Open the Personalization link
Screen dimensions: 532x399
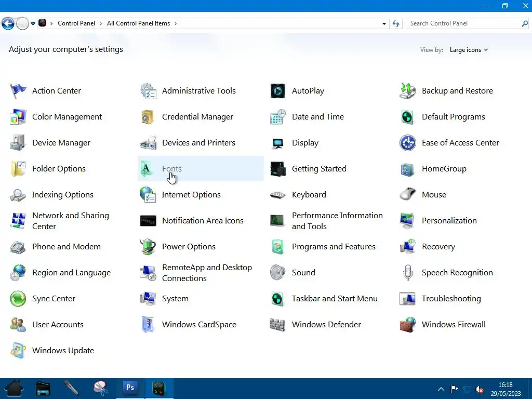tap(449, 220)
